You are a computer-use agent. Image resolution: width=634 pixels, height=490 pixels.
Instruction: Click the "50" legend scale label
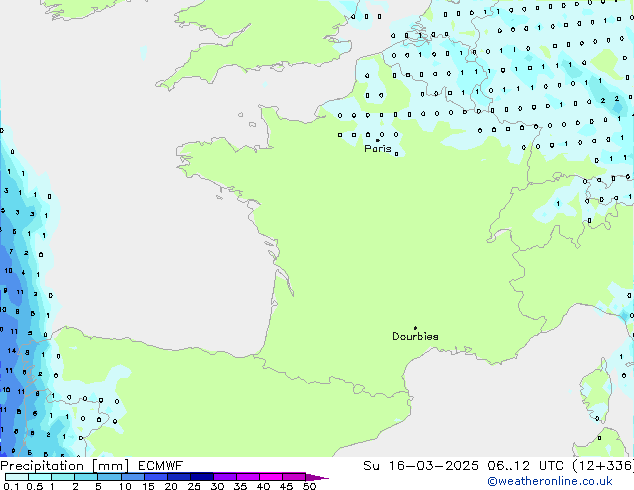[309, 486]
